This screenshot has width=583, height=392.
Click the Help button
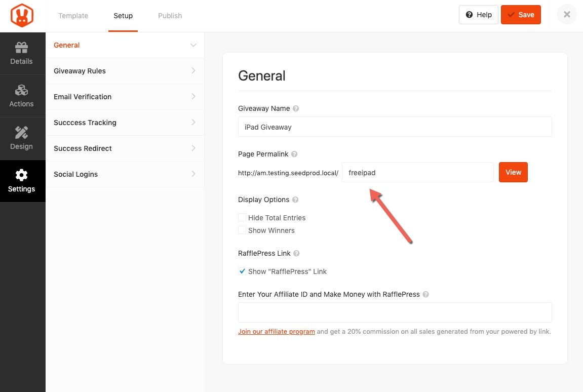pyautogui.click(x=479, y=15)
